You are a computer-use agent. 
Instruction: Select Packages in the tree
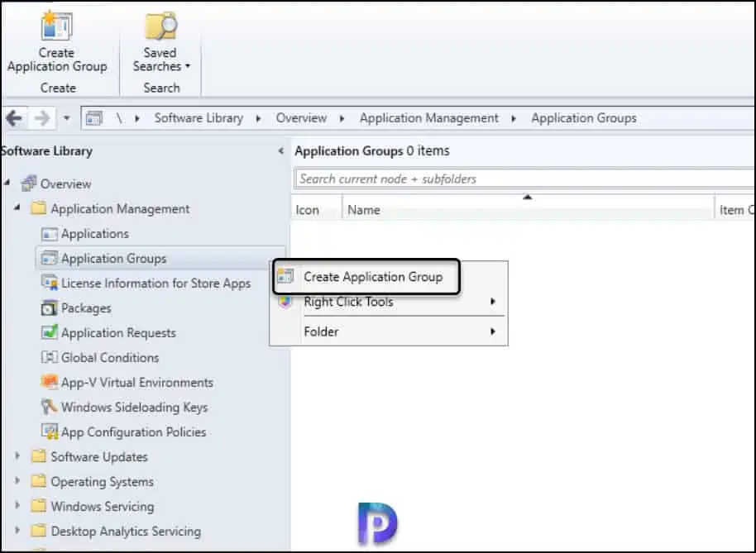86,307
